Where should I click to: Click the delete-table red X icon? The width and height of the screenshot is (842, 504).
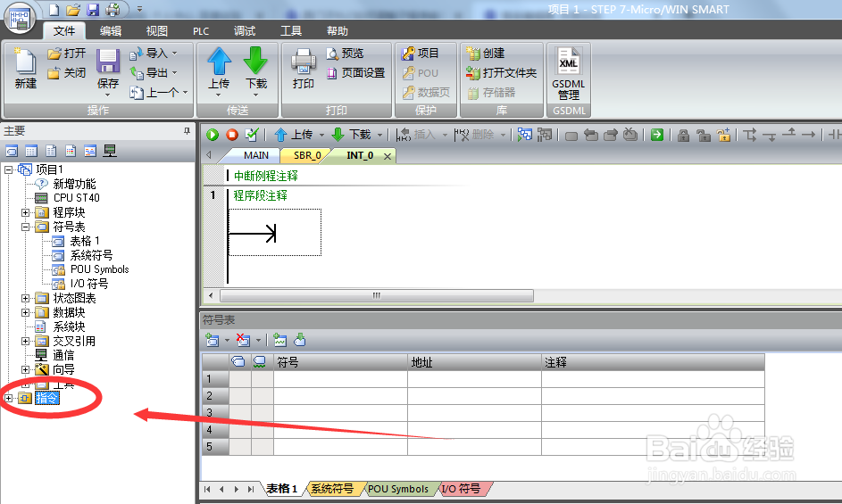click(x=243, y=340)
